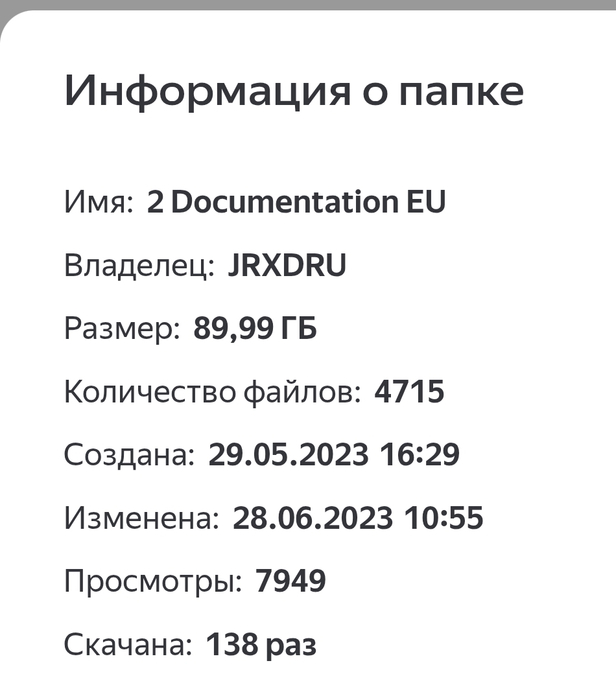Open owner JRXDRU
This screenshot has width=616, height=698.
click(x=287, y=266)
